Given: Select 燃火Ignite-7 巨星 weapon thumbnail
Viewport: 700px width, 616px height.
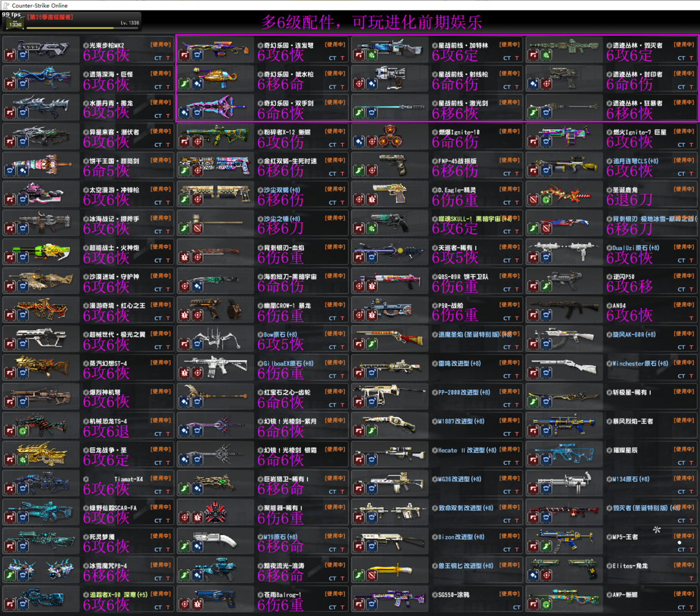Looking at the screenshot, I should pos(564,135).
